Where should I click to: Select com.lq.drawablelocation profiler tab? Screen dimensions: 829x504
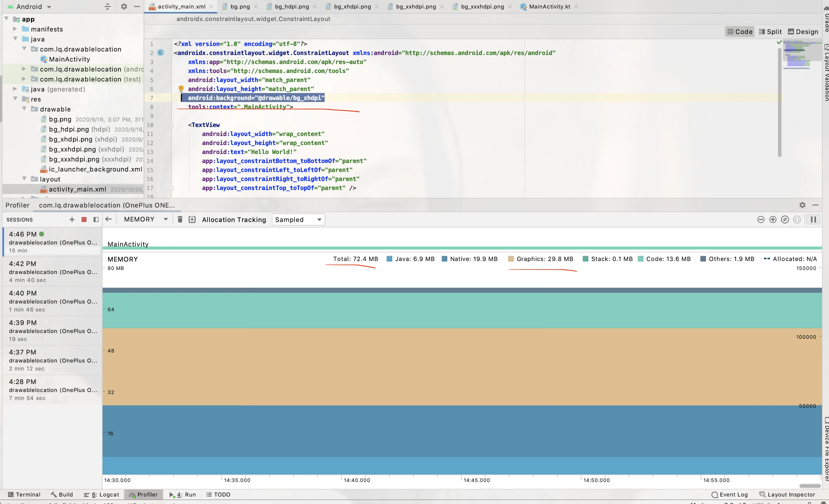(107, 205)
